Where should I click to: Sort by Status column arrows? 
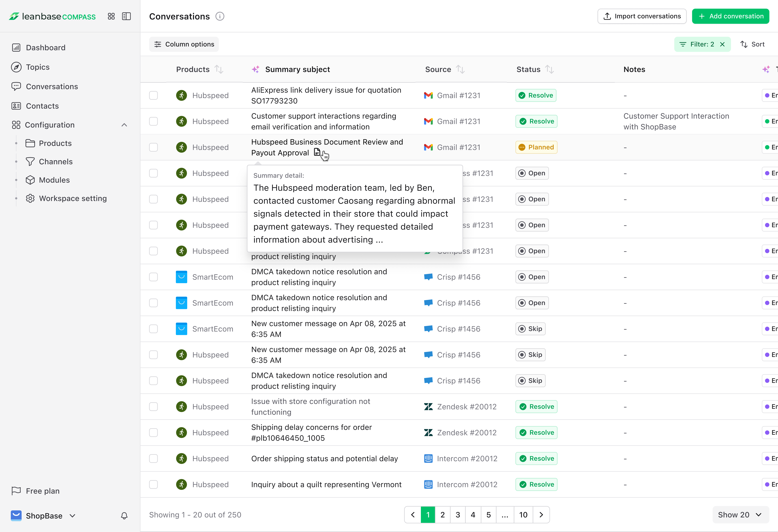click(549, 69)
